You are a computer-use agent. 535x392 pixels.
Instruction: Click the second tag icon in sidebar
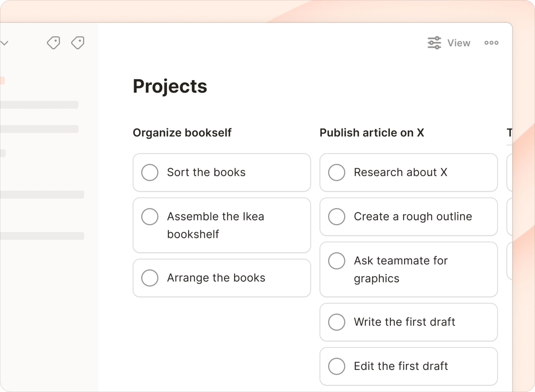point(78,43)
